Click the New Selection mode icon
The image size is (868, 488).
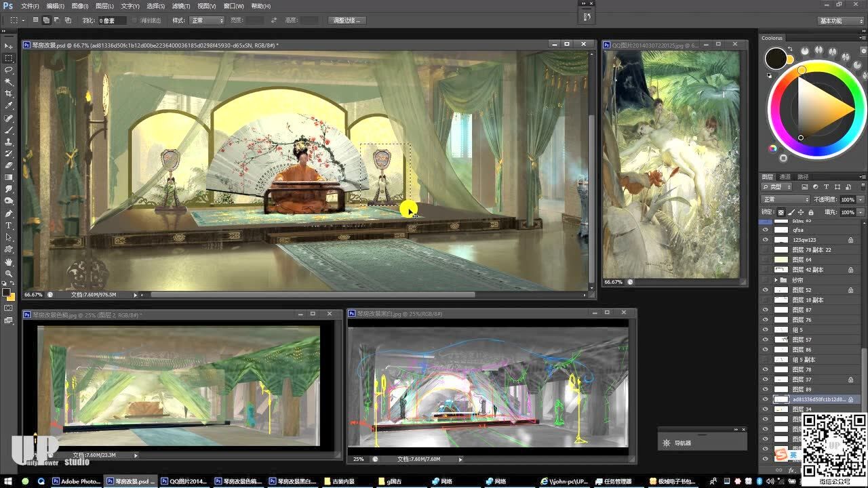[x=37, y=20]
